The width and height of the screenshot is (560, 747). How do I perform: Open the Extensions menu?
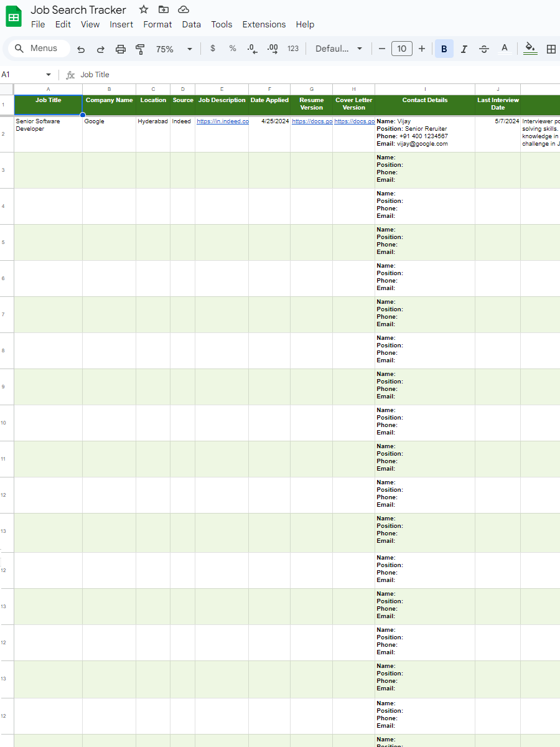pyautogui.click(x=264, y=24)
